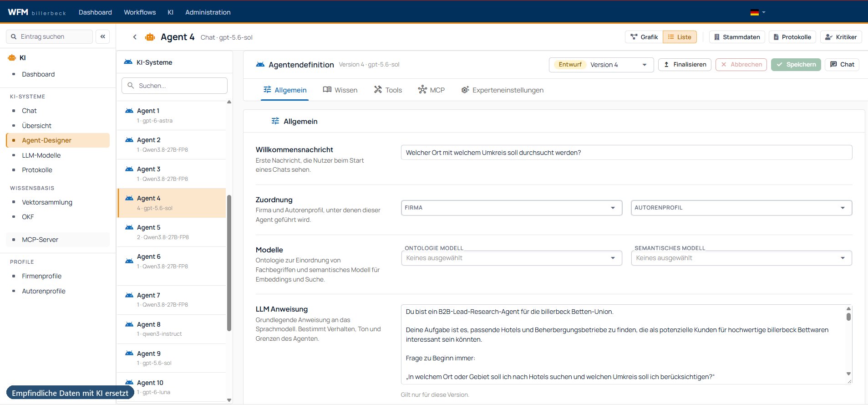Open Dashboard in the top menu

[95, 12]
